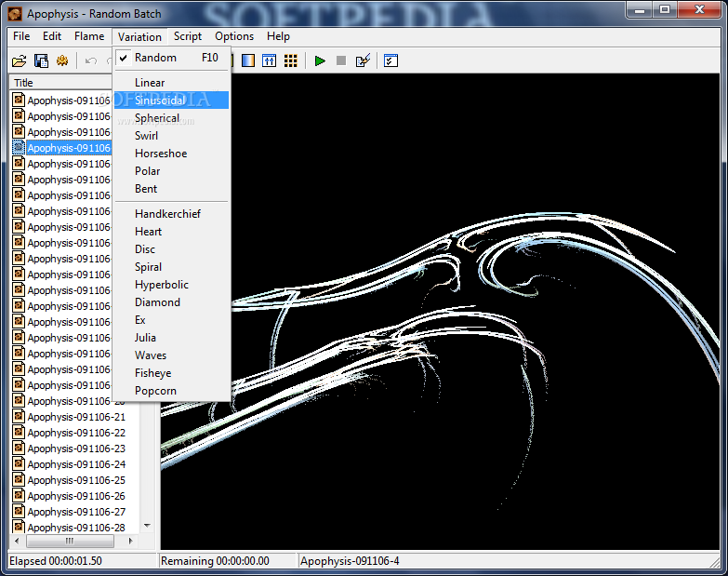The width and height of the screenshot is (728, 576).
Task: Click the options checklist toolbar icon
Action: [x=390, y=60]
